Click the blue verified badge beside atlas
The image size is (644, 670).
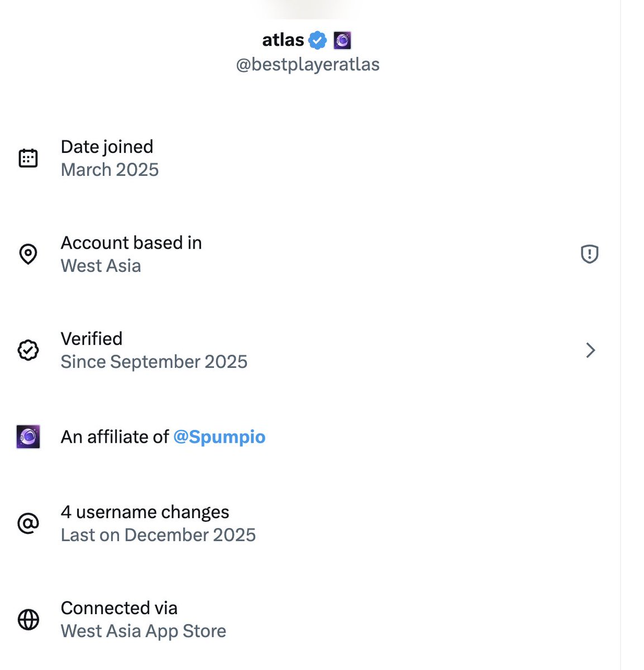click(318, 40)
